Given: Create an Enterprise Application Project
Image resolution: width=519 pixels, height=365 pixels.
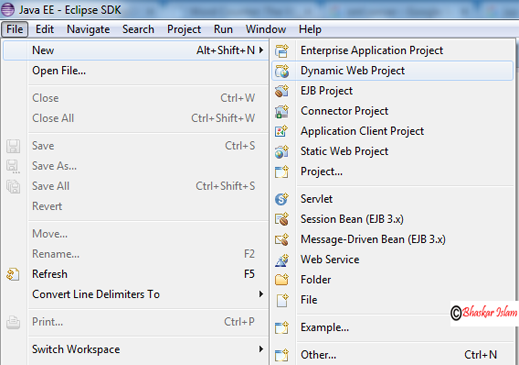Looking at the screenshot, I should 392,50.
